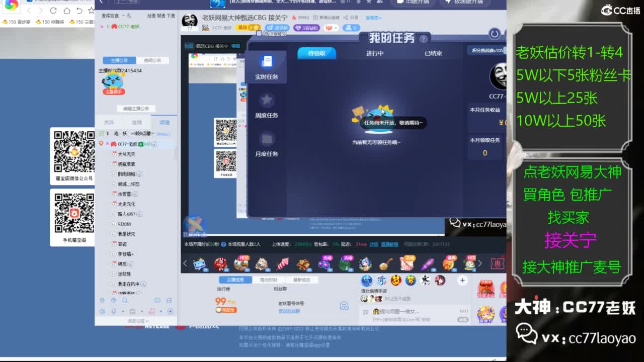Click the 编辑主播公告 button
This screenshot has height=362, width=644.
coord(136,109)
